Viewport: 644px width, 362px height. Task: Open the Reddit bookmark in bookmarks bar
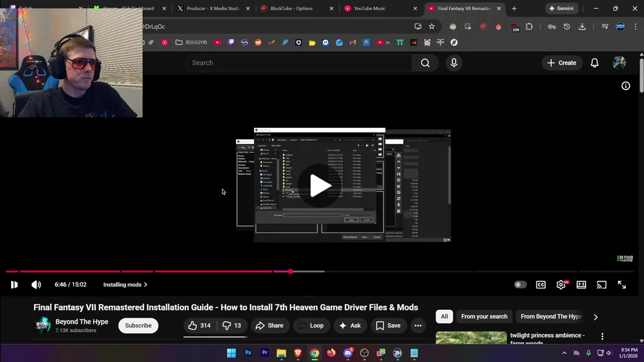click(x=258, y=43)
